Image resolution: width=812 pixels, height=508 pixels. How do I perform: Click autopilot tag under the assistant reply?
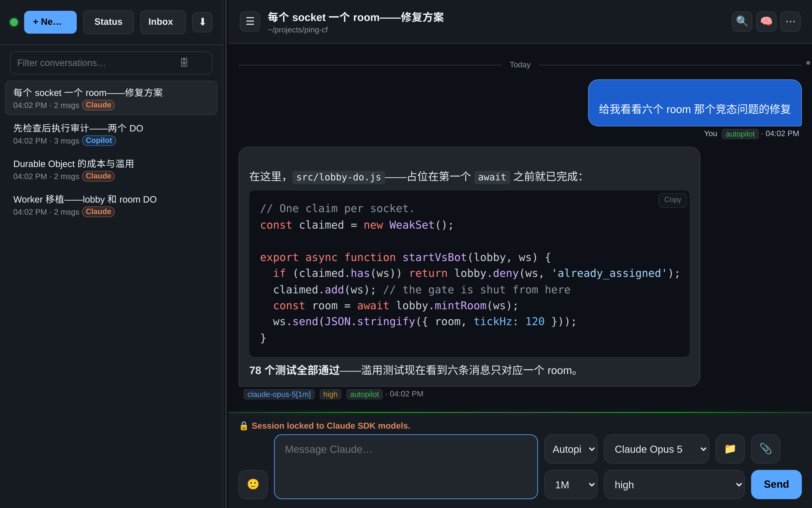pos(364,394)
